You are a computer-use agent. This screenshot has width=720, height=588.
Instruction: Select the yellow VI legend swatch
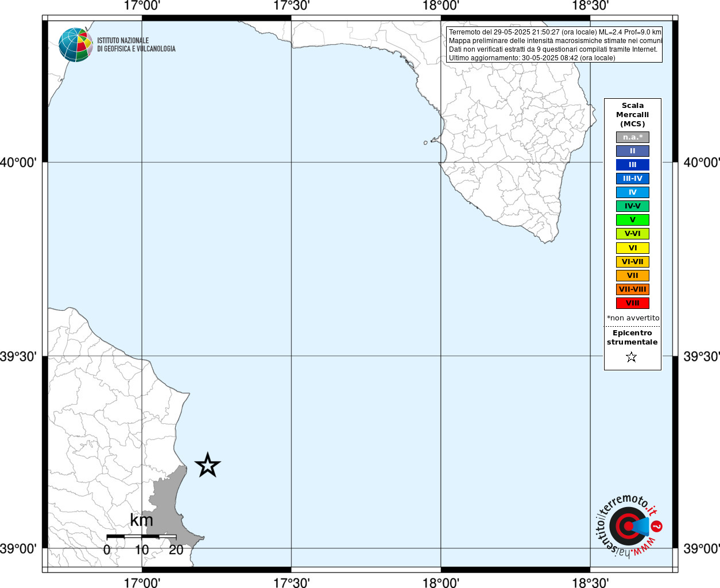[632, 248]
